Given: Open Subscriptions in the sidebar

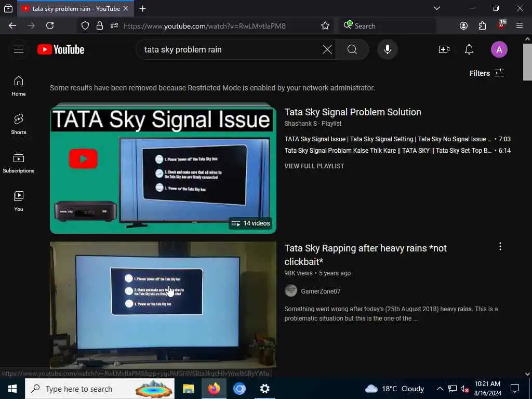Looking at the screenshot, I should [19, 163].
